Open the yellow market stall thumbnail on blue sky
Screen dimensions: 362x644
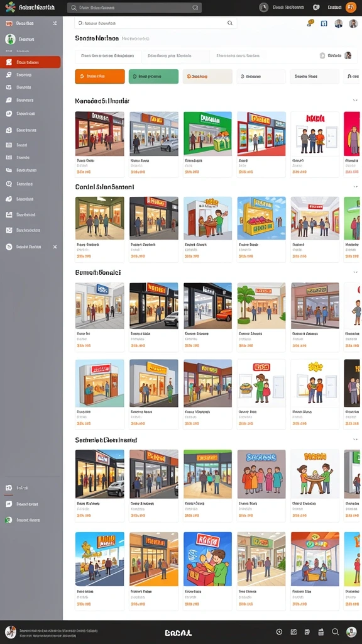tap(261, 218)
